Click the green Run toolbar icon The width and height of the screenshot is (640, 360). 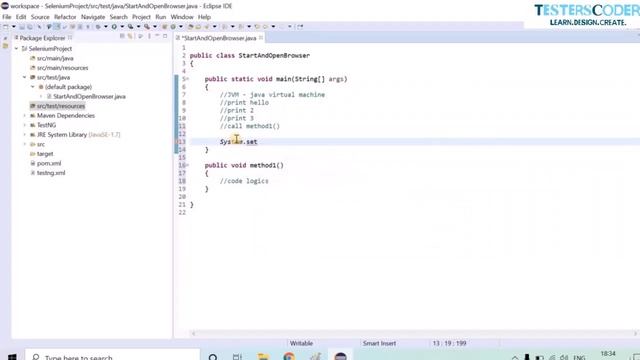coord(114,27)
